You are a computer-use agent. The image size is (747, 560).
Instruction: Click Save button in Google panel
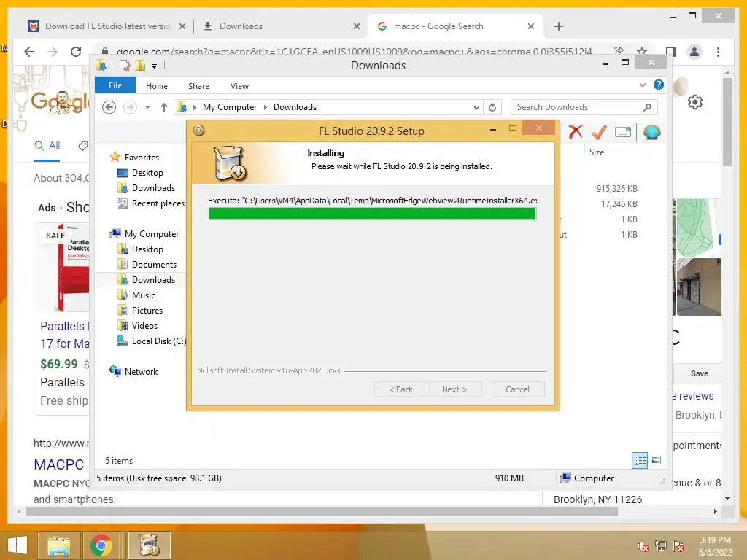tap(699, 373)
